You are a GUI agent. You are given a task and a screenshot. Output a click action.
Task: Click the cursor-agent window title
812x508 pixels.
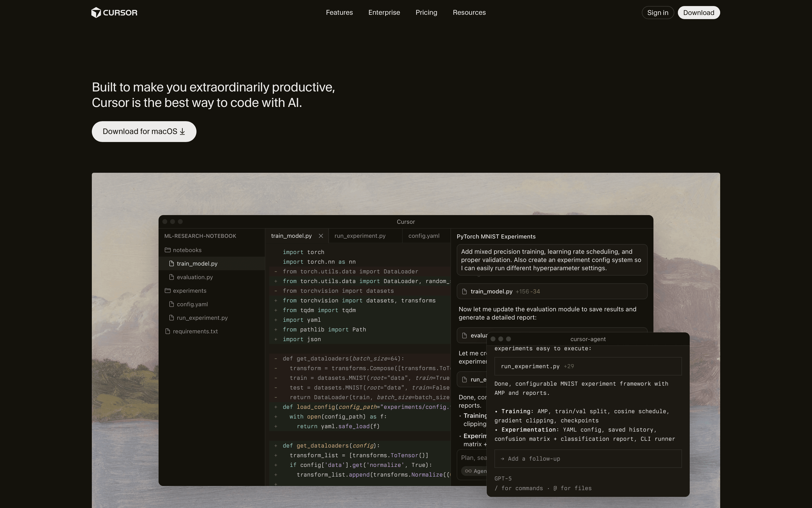pos(588,339)
